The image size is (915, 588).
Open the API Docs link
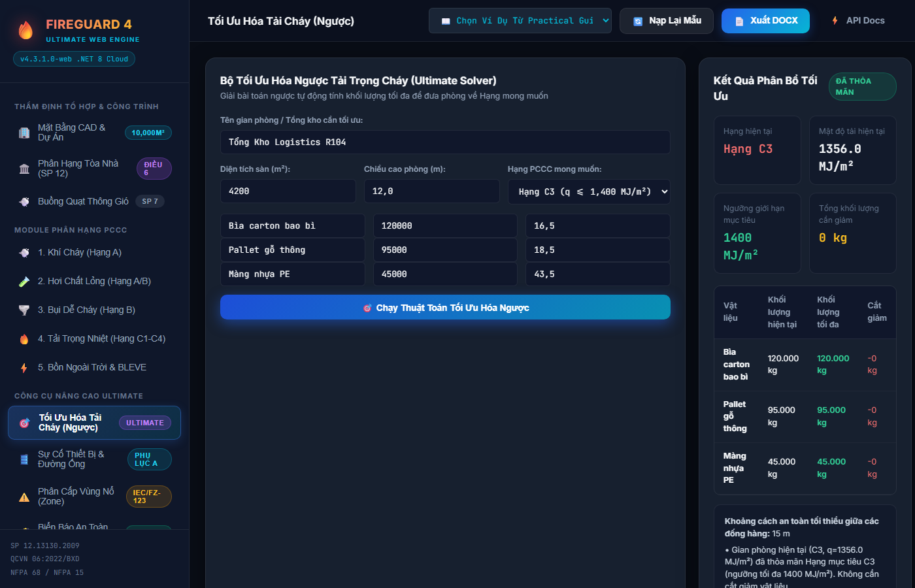[x=857, y=21]
